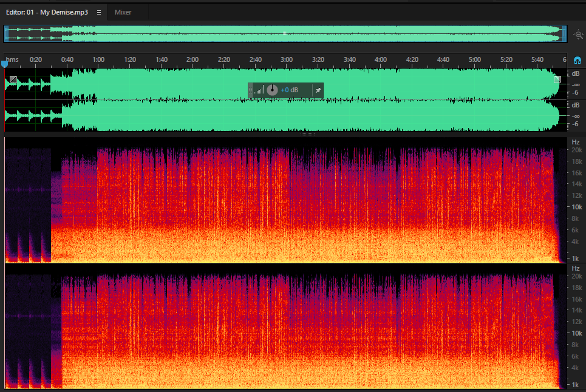Click the divider grip between waveform and spectrogram
Viewport: 586px width, 392px height.
(x=308, y=134)
